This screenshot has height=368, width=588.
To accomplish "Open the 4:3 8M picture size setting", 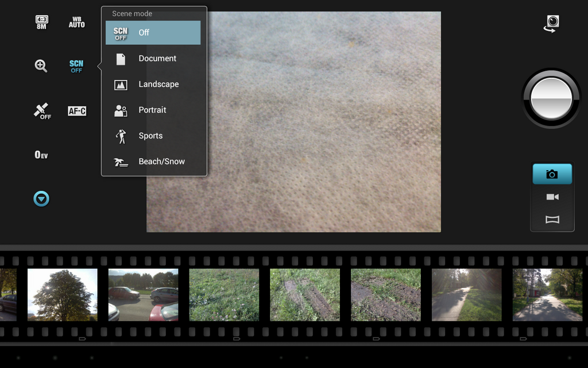I will pyautogui.click(x=41, y=22).
